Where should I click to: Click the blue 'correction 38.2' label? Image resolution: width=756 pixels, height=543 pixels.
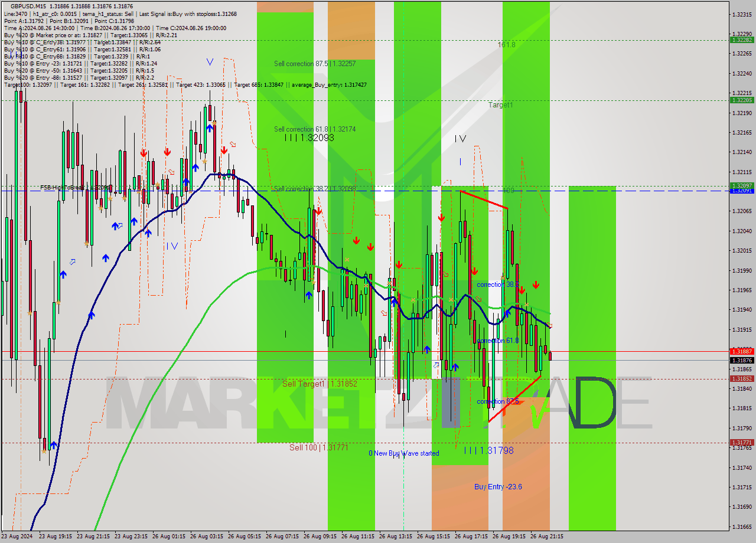[x=497, y=284]
